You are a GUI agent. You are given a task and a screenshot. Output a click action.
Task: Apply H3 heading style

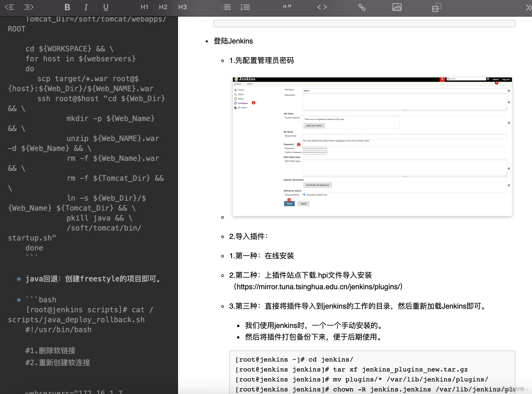pyautogui.click(x=182, y=7)
